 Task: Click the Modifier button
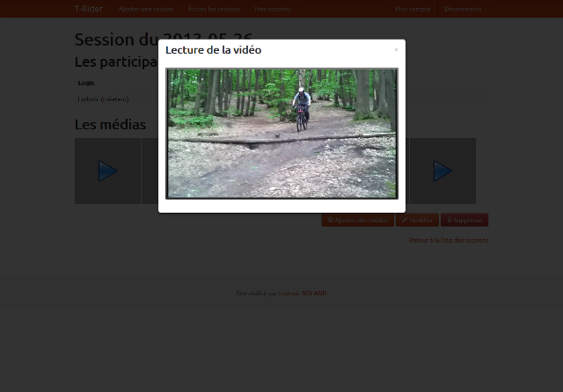pos(418,221)
